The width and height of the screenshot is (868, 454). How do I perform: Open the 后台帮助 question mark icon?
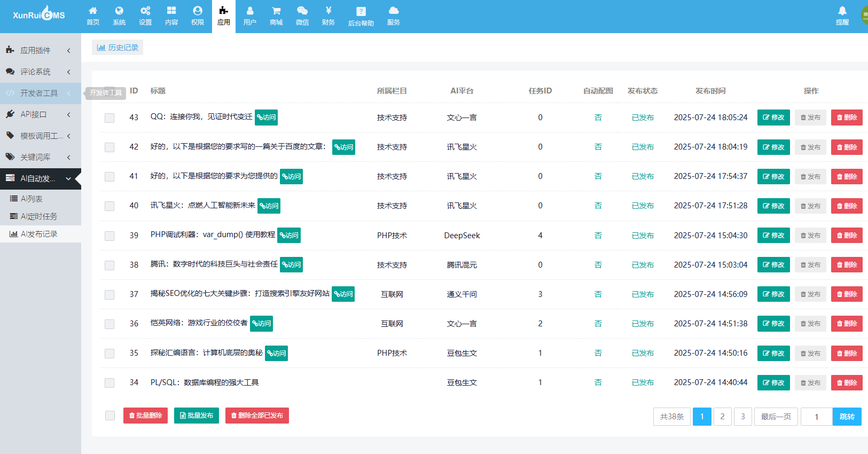tap(361, 17)
